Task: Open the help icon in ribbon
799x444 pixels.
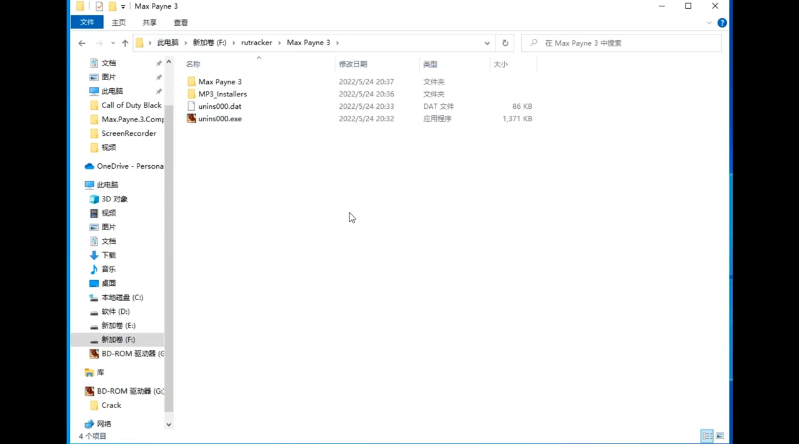Action: pos(722,22)
